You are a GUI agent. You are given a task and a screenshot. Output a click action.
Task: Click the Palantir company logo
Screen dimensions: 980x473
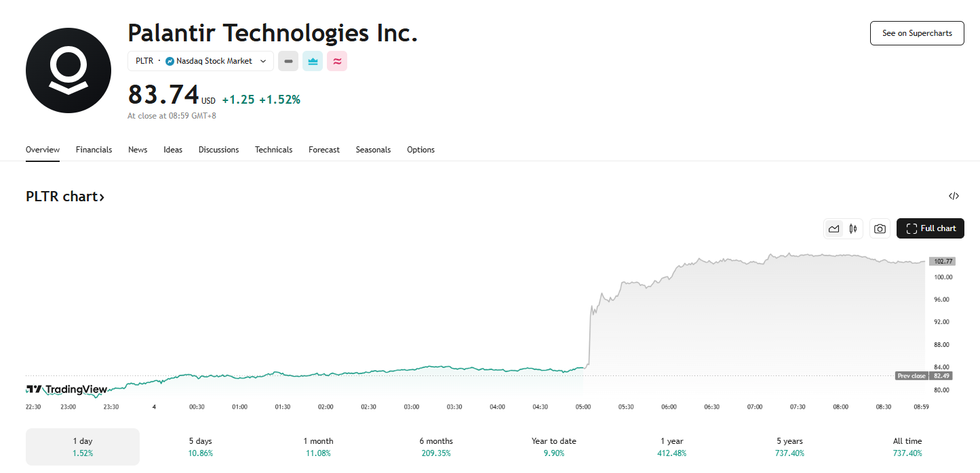tap(68, 70)
